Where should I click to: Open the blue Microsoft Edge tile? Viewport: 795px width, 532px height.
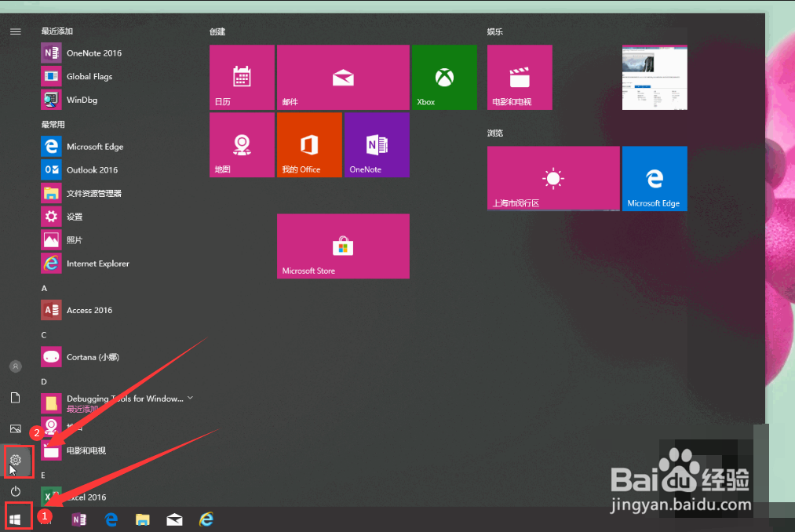(x=655, y=179)
